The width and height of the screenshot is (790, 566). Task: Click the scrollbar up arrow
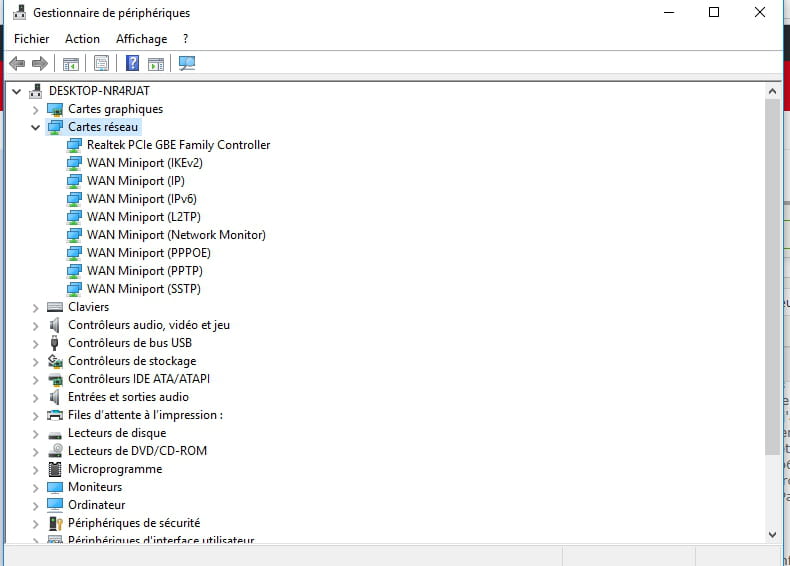(772, 92)
